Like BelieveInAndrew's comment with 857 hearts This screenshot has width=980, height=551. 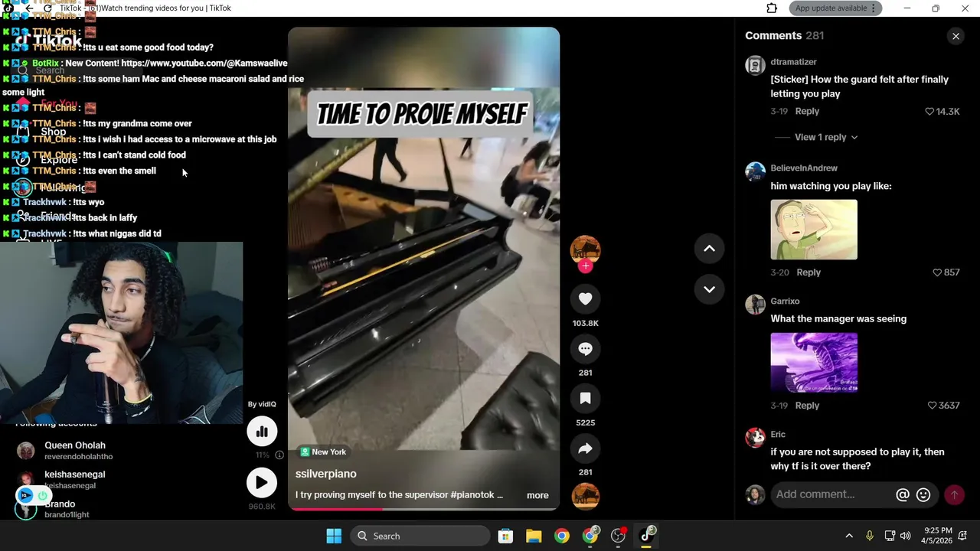pos(937,272)
